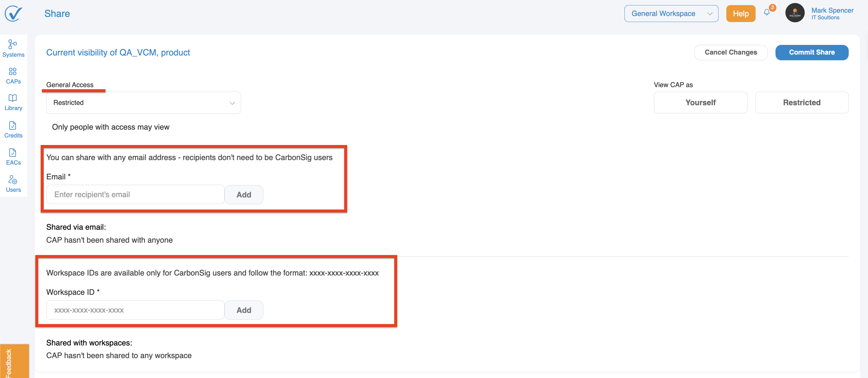Screen dimensions: 868x378
Task: Open the CAPs sidebar icon
Action: tap(13, 71)
